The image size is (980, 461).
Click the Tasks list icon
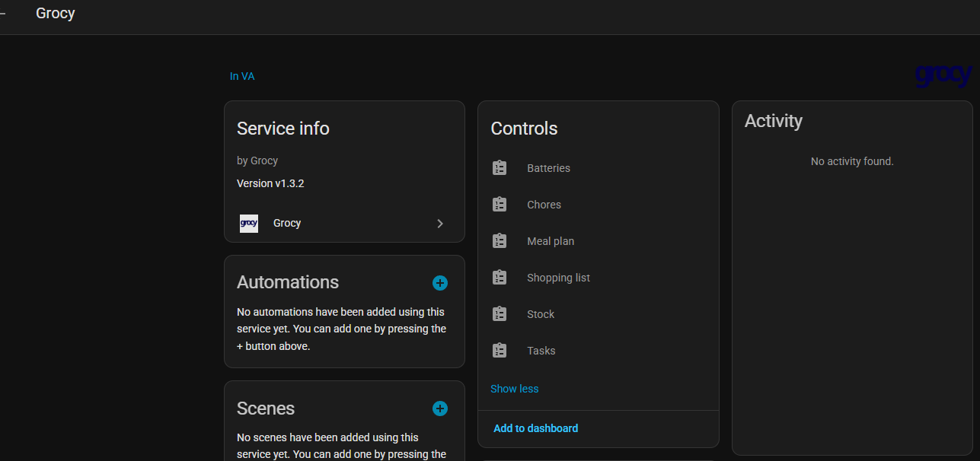(500, 351)
